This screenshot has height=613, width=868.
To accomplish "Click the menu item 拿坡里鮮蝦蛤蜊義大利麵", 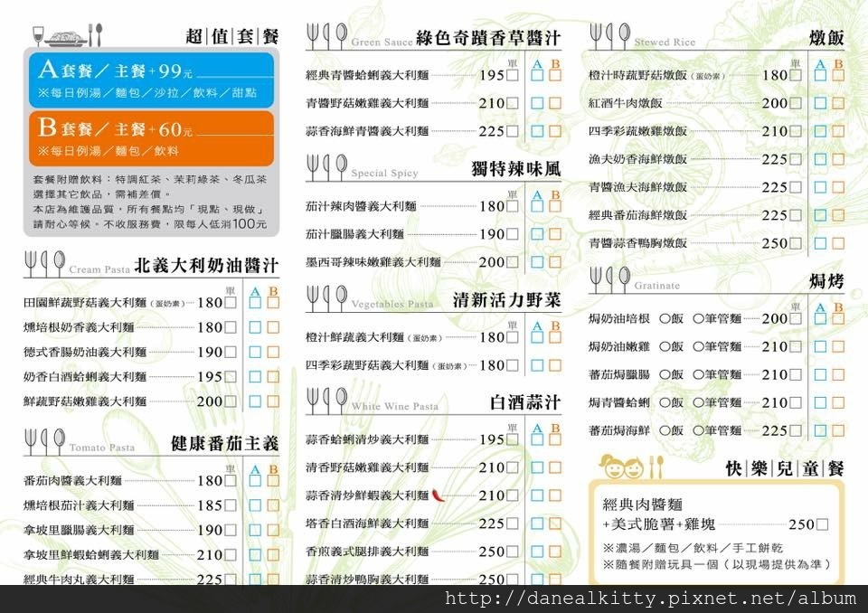I will click(x=90, y=554).
